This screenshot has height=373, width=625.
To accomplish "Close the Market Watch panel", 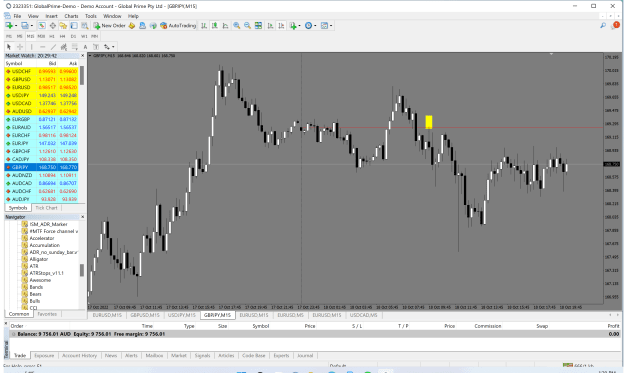I will point(83,56).
